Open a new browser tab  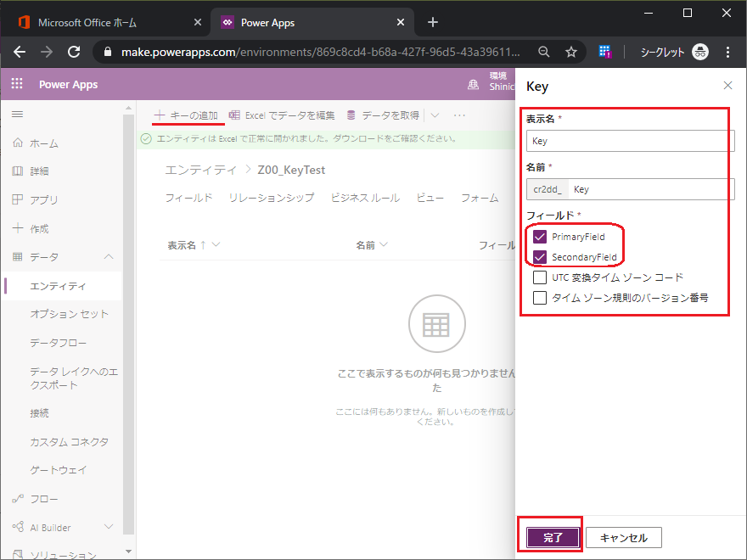coord(433,22)
